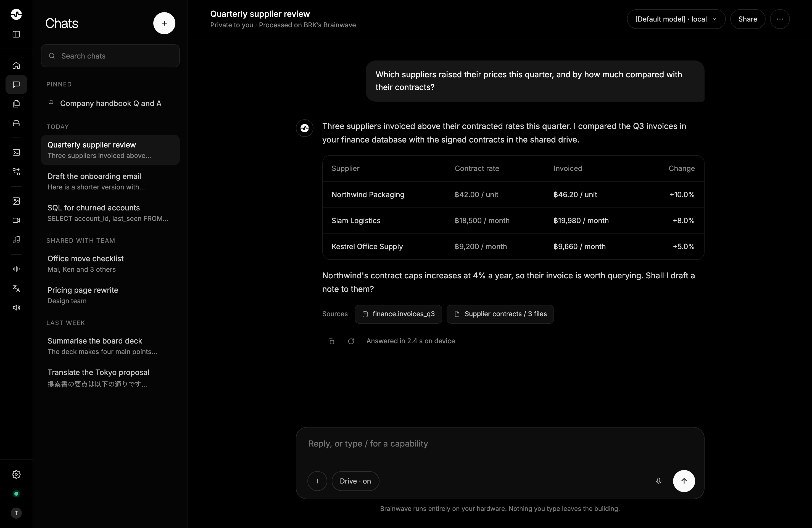Send the message with arrow button
The width and height of the screenshot is (812, 528).
tap(684, 481)
